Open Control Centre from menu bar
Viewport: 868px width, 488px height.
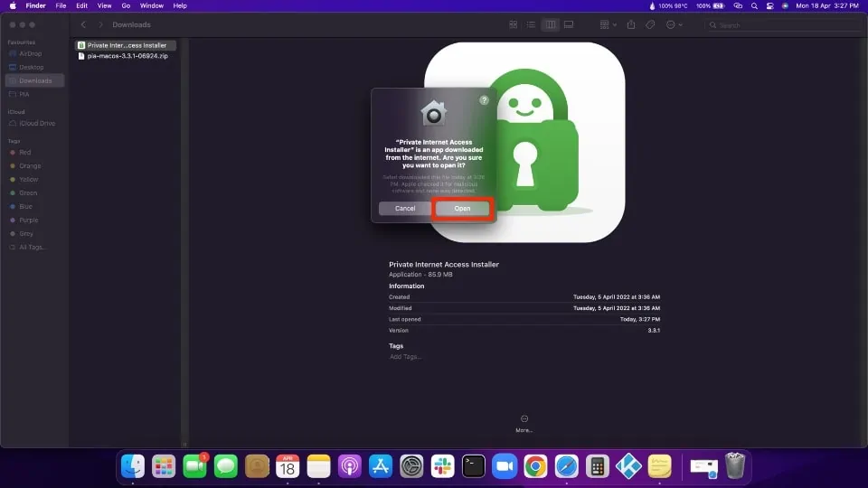(x=770, y=5)
